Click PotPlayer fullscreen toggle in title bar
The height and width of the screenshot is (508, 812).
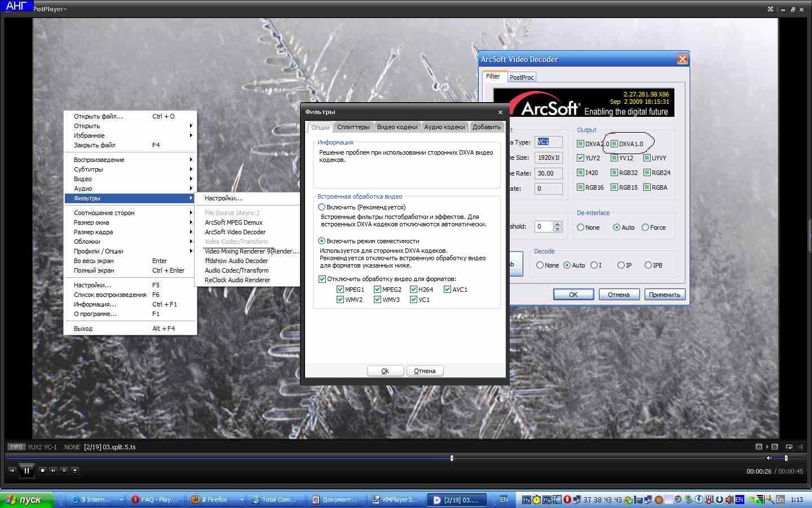click(x=770, y=9)
